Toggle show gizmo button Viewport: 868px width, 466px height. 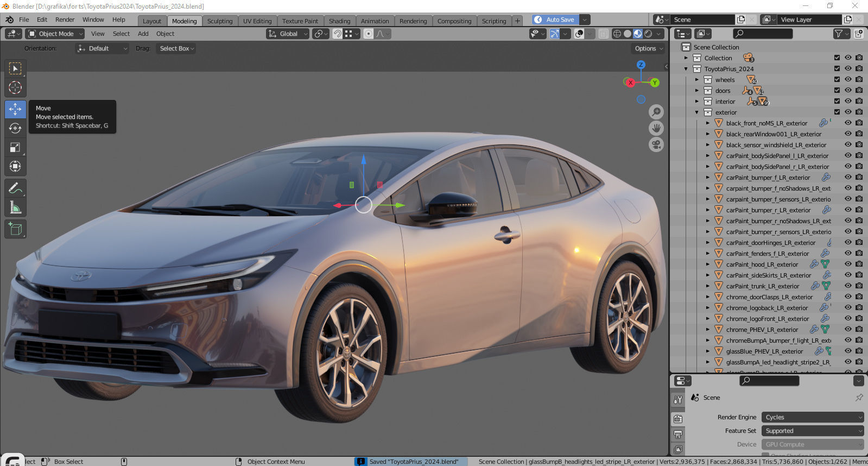[554, 34]
